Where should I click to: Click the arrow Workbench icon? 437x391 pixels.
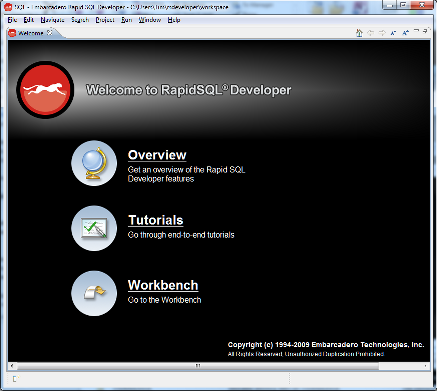pyautogui.click(x=94, y=293)
